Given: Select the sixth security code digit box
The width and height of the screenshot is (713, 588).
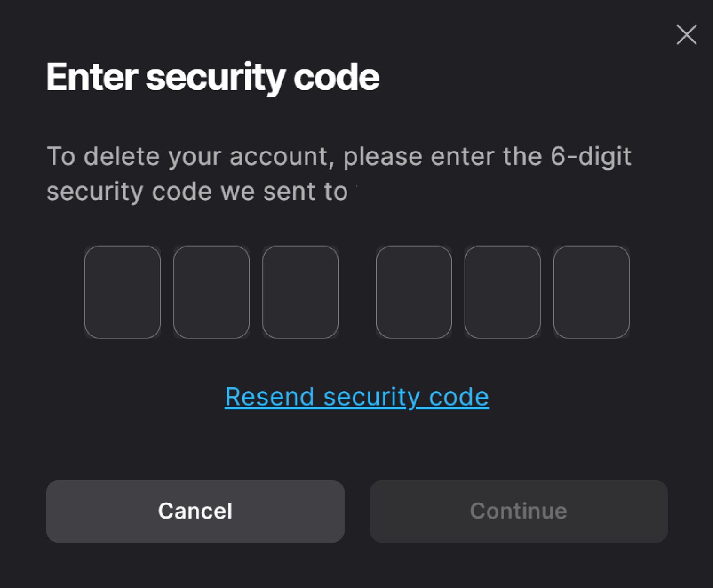Looking at the screenshot, I should coord(591,292).
